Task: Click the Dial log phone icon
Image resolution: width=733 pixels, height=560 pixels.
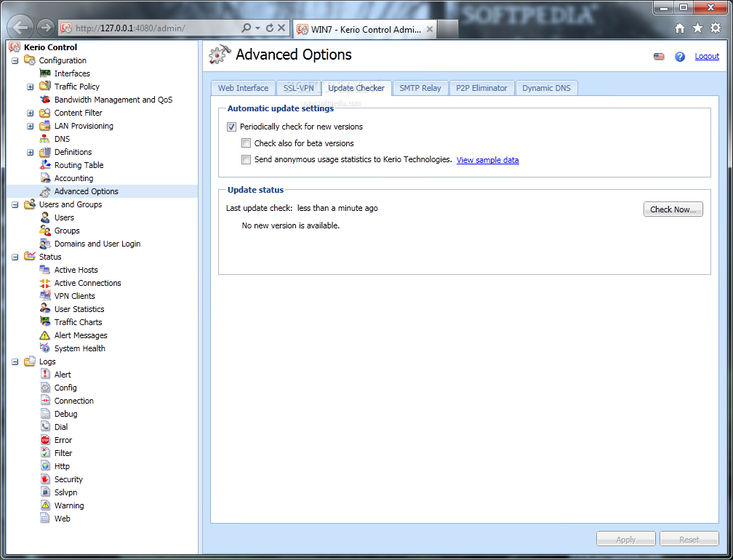Action: (x=45, y=427)
